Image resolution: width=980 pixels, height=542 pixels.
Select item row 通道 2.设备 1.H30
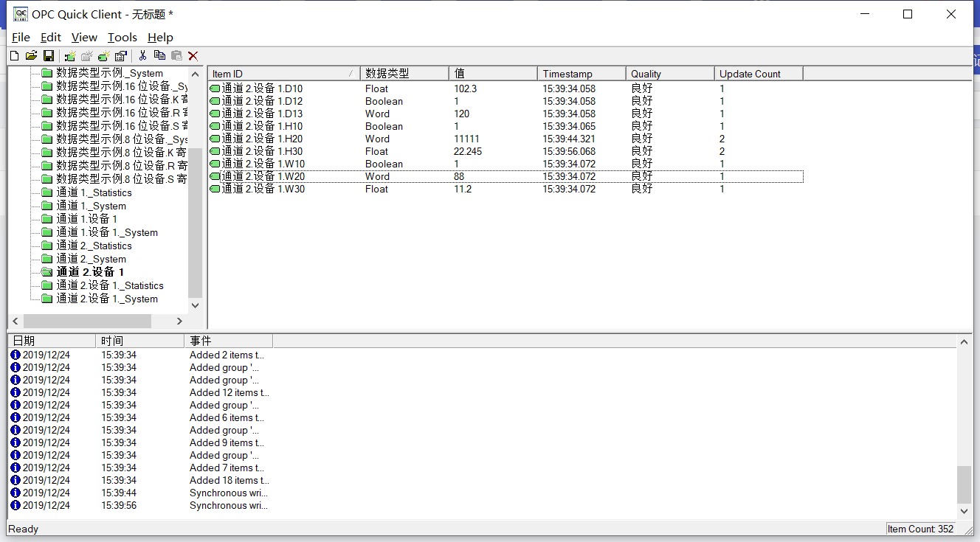point(505,151)
